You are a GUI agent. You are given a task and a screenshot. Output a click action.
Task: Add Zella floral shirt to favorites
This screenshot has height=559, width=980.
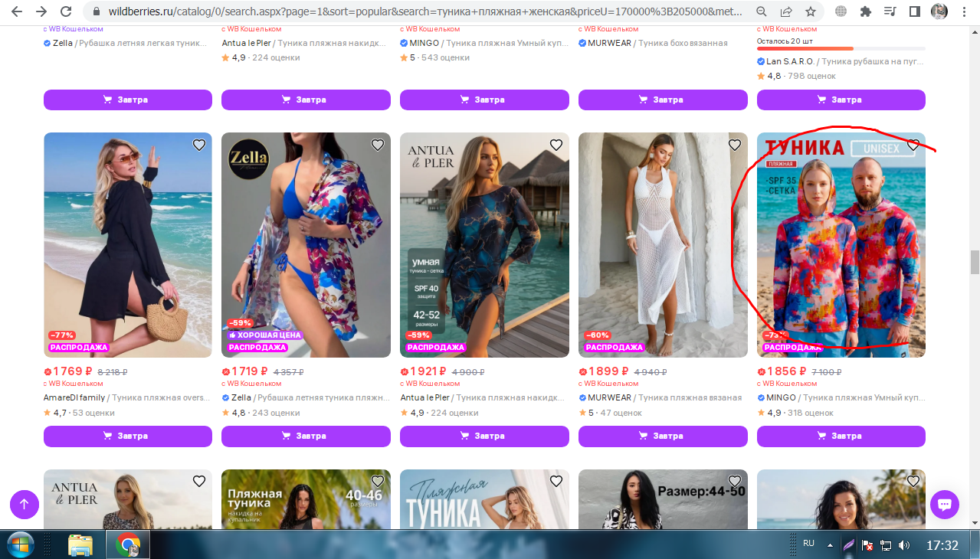click(378, 145)
